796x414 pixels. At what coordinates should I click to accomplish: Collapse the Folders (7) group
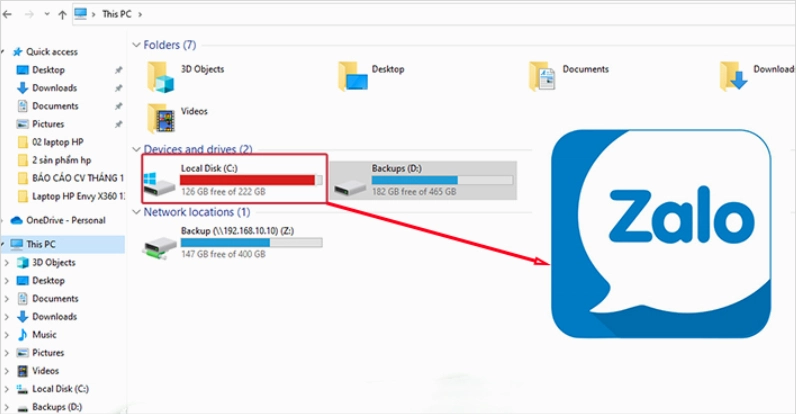[137, 46]
